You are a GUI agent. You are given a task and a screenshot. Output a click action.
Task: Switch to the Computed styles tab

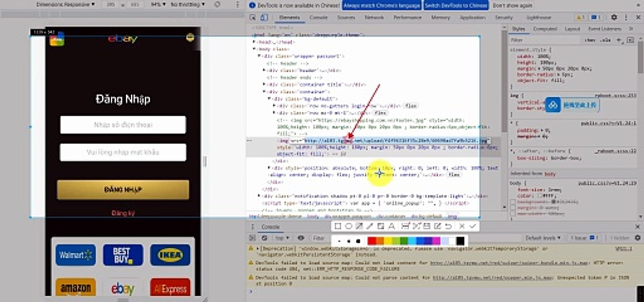[545, 29]
